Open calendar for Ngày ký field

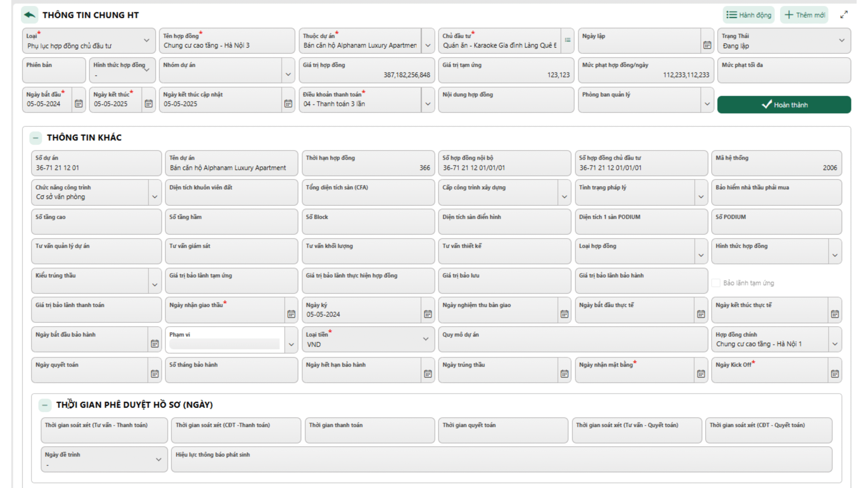pos(428,314)
